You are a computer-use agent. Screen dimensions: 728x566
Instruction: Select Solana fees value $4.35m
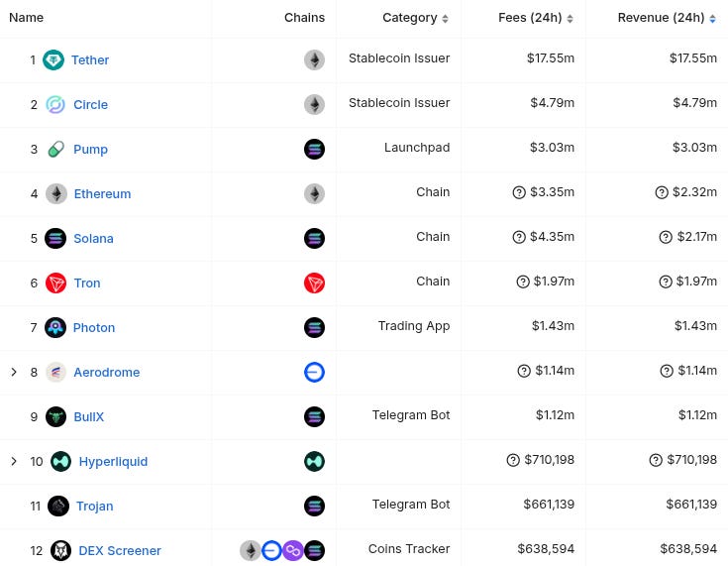[x=553, y=237]
